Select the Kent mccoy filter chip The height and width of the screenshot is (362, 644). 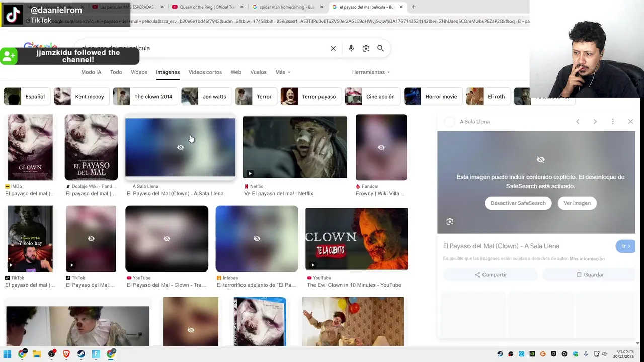(x=82, y=97)
